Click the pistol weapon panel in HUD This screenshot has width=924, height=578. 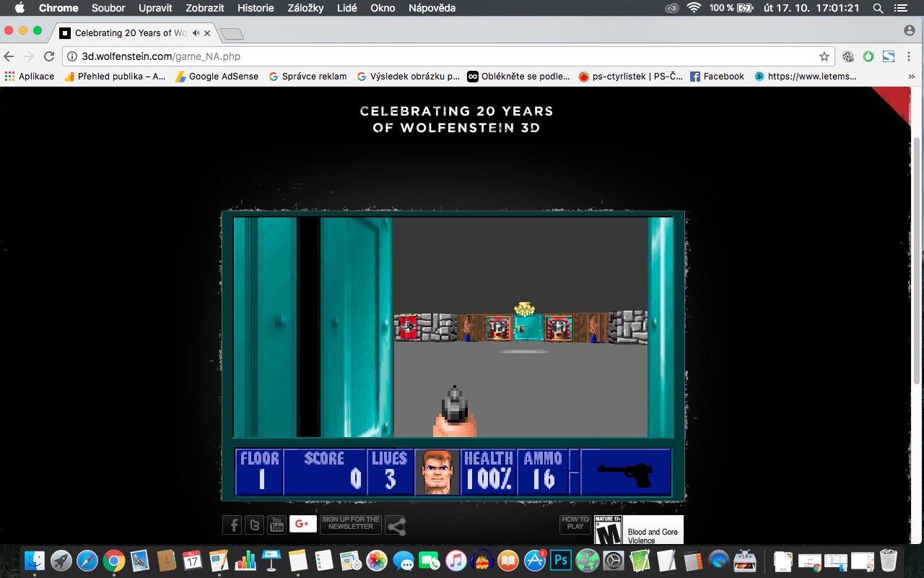coord(625,472)
